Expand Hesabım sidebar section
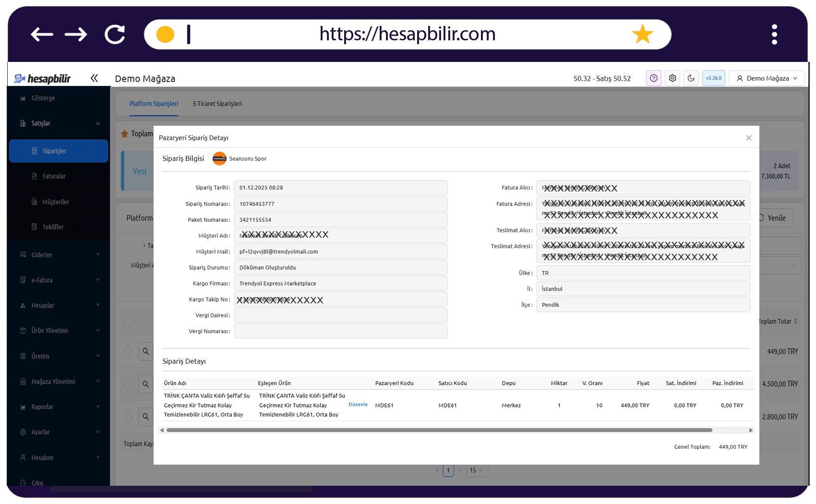This screenshot has width=816, height=504. coord(59,457)
